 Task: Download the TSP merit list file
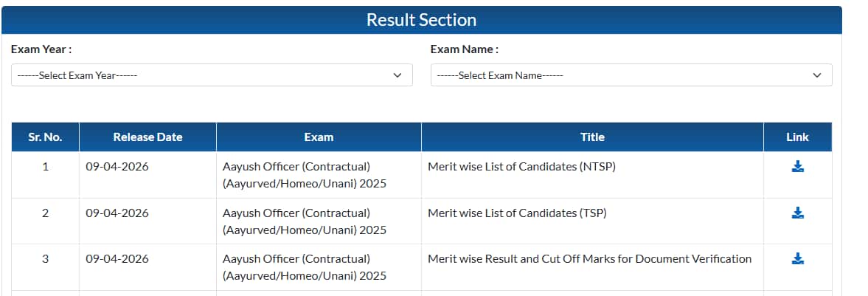coord(797,213)
